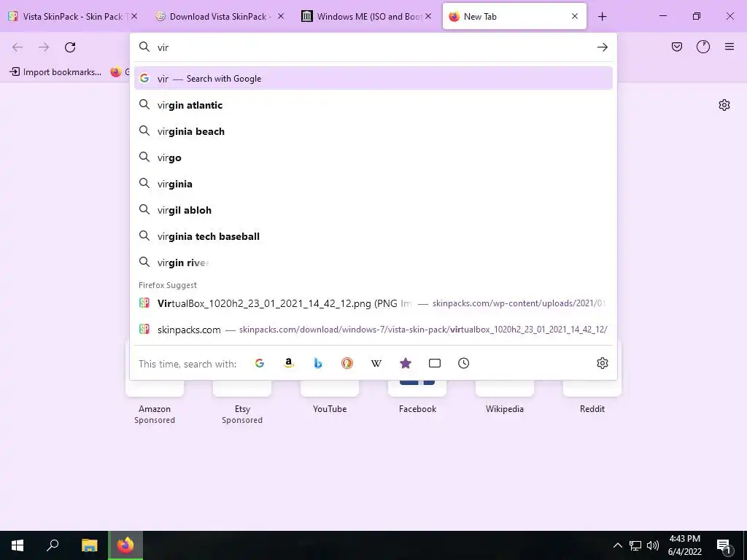The image size is (747, 560).
Task: Open Save to Pocket button
Action: coord(676,47)
